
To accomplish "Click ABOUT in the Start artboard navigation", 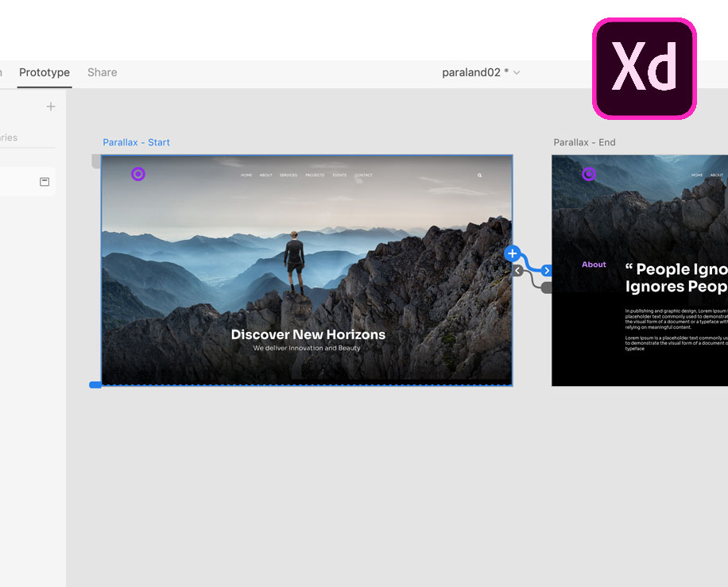I will pyautogui.click(x=266, y=175).
